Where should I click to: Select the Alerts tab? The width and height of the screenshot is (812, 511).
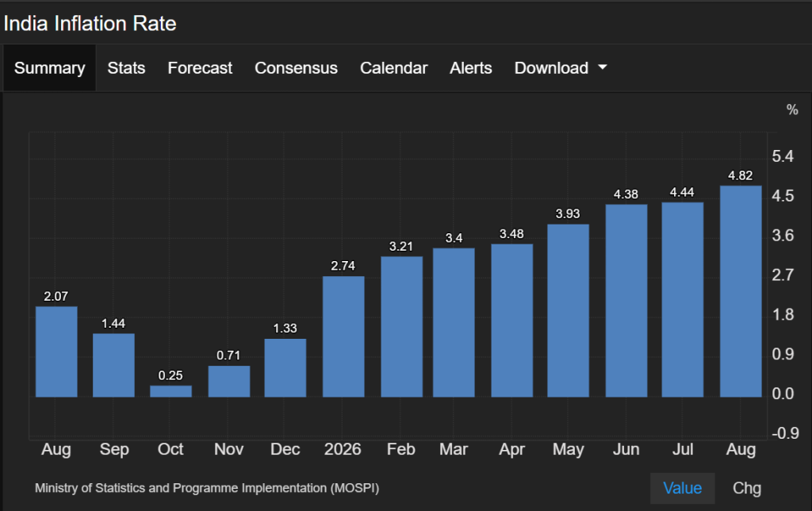pyautogui.click(x=471, y=68)
